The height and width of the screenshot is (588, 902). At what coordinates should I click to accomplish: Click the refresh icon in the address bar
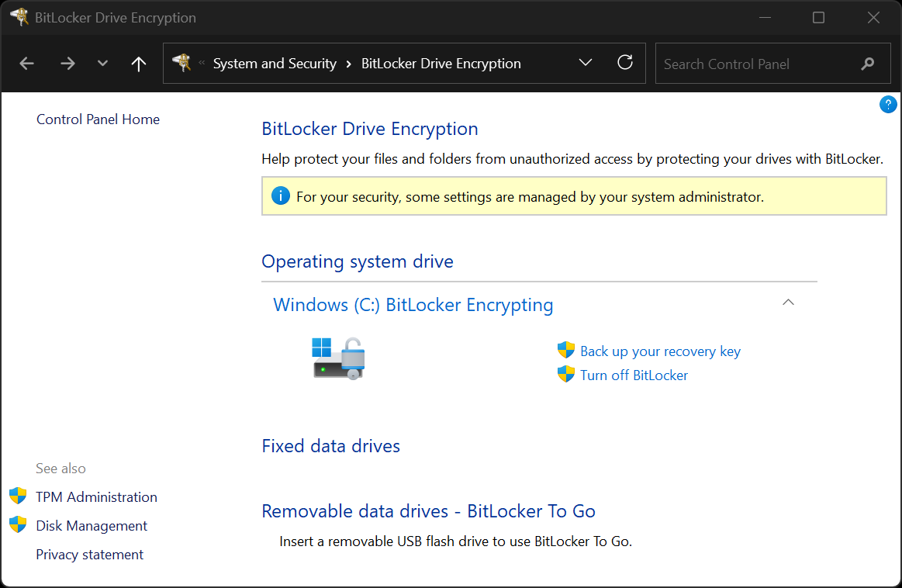click(x=625, y=63)
